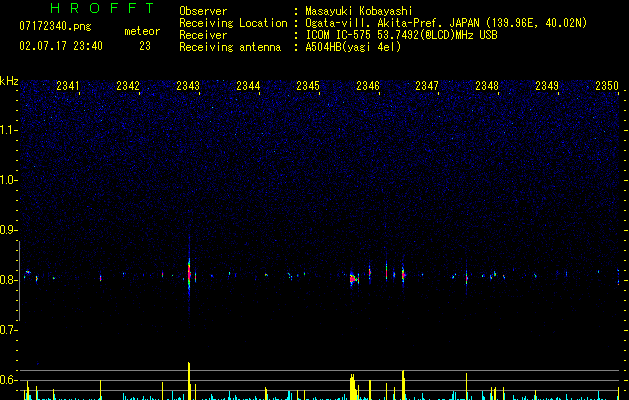Click the 2344 time marker

[248, 86]
